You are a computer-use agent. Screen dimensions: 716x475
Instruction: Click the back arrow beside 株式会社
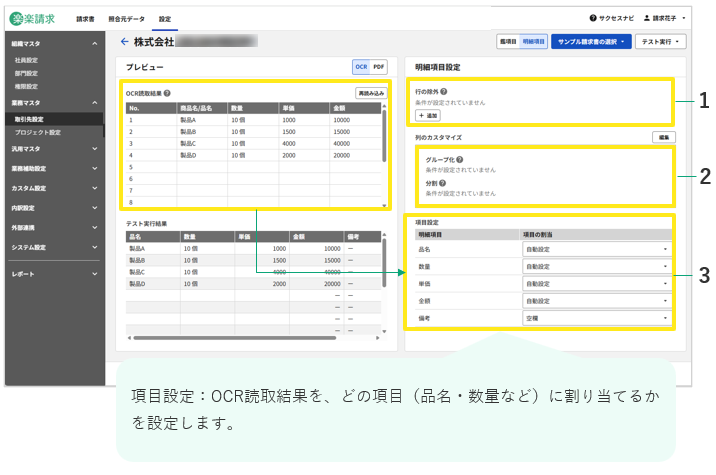[124, 42]
